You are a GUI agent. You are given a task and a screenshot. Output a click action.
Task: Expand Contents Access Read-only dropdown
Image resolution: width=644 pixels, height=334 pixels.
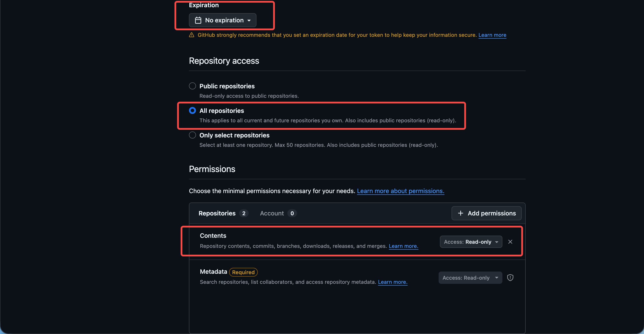(x=471, y=242)
